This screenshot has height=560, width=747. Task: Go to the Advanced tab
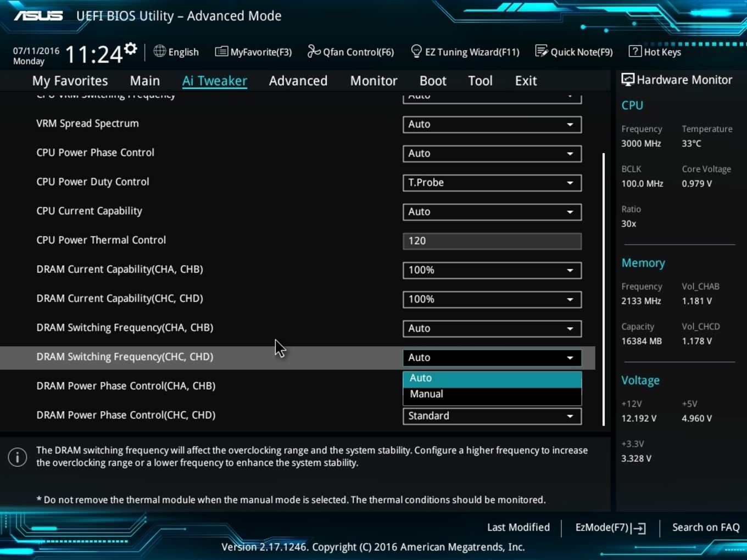(298, 81)
